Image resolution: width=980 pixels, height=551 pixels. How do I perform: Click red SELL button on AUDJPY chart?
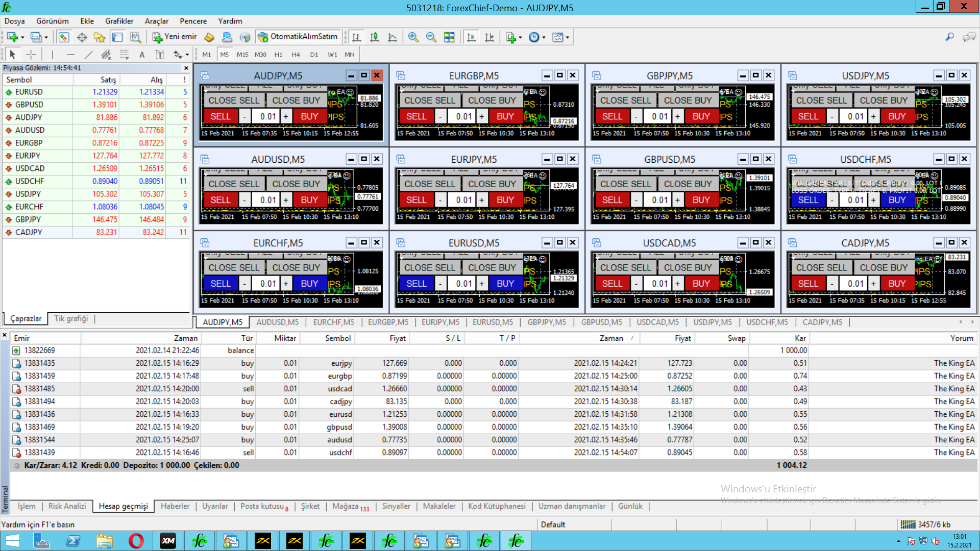coord(220,116)
